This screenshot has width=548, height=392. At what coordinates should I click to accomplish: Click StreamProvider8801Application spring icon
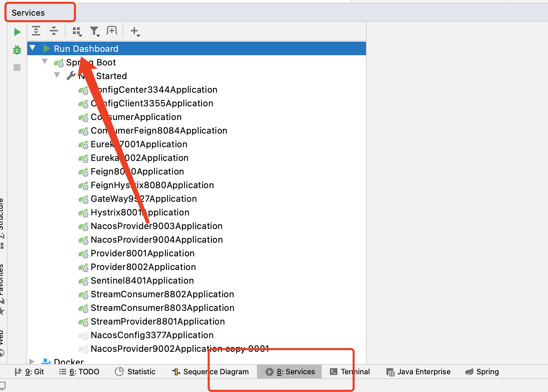tap(83, 322)
